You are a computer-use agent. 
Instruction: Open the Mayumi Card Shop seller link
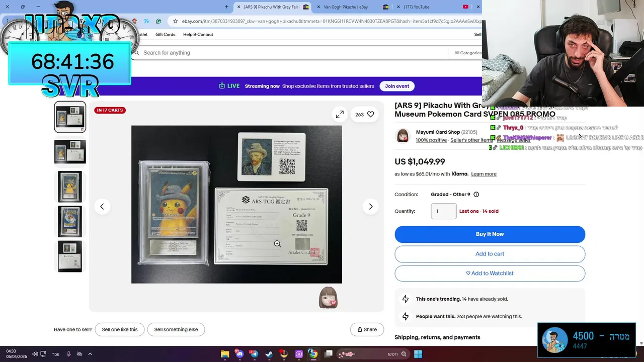coord(438,132)
